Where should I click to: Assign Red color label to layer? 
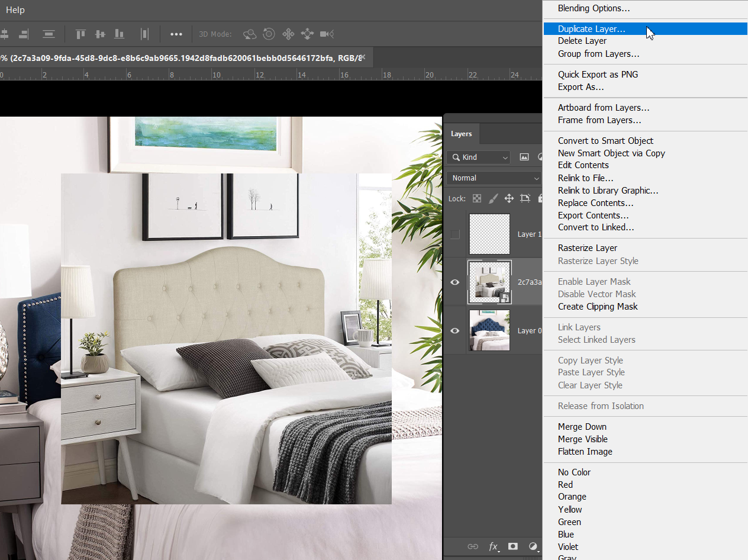565,485
